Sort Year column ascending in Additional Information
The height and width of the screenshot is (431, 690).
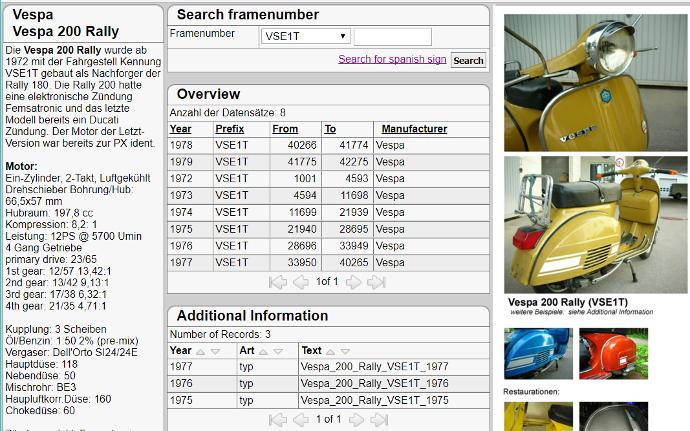point(201,352)
